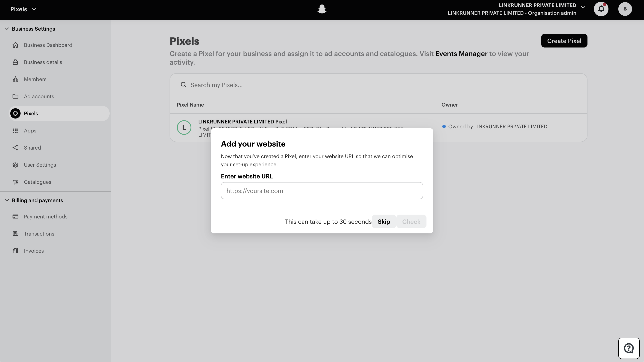The width and height of the screenshot is (644, 362).
Task: Focus the Enter website URL field
Action: [322, 191]
